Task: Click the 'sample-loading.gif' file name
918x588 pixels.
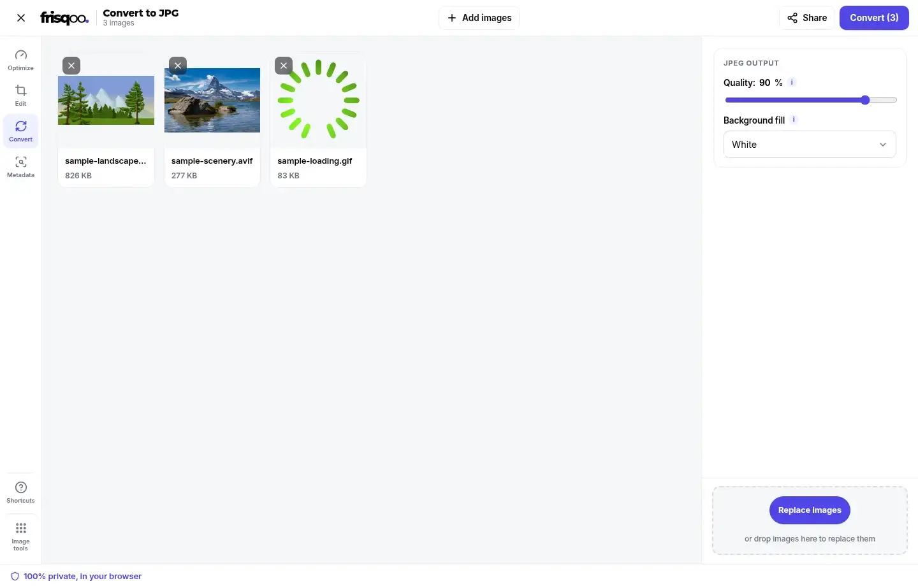Action: click(x=315, y=161)
